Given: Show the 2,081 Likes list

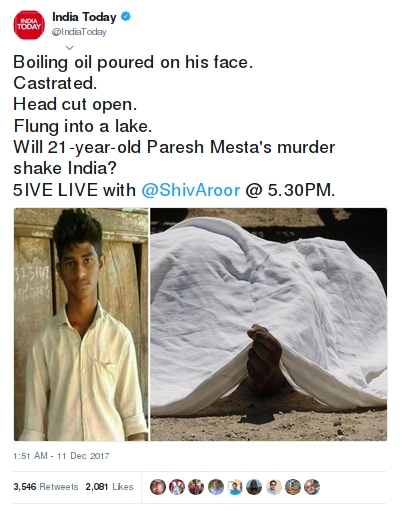Looking at the screenshot, I should 109,487.
